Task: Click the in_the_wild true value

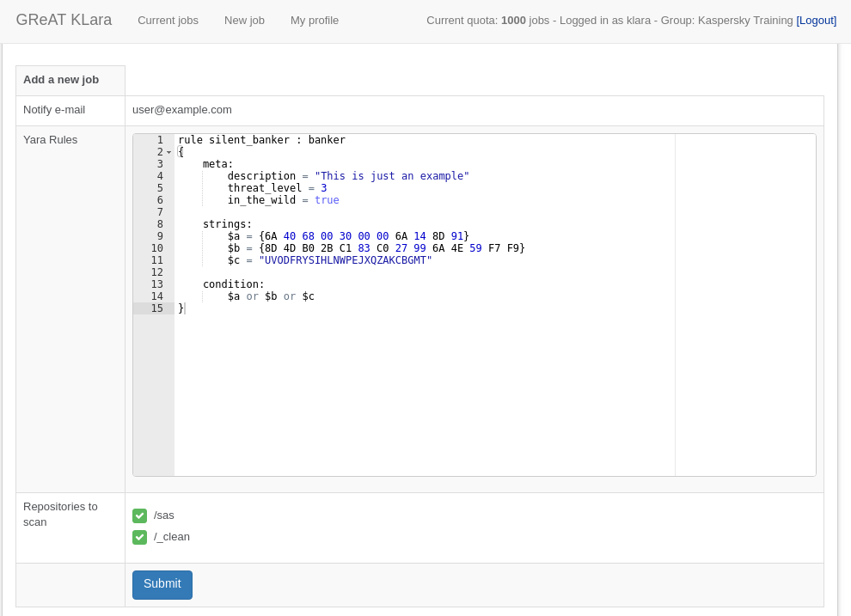Action: coord(327,200)
